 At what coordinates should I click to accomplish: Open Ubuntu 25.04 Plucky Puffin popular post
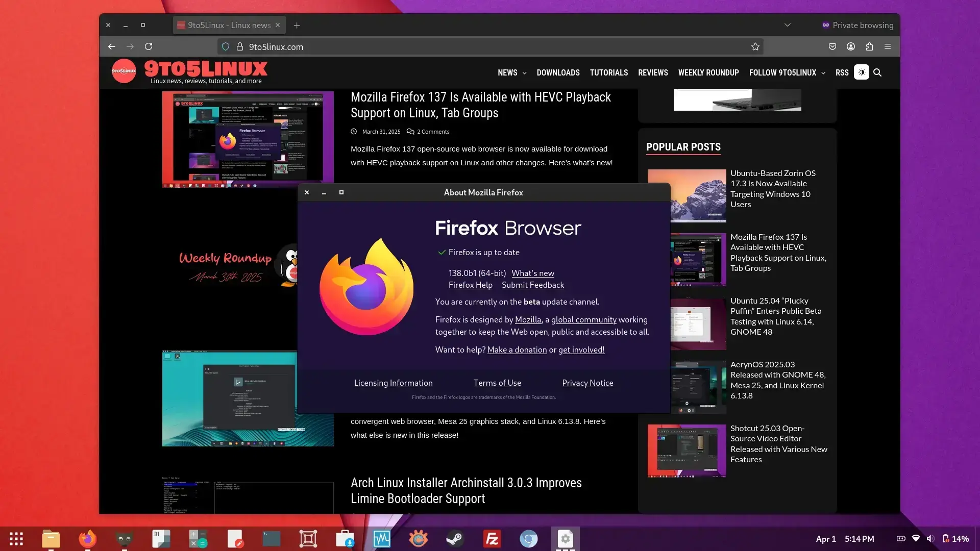[x=776, y=316]
